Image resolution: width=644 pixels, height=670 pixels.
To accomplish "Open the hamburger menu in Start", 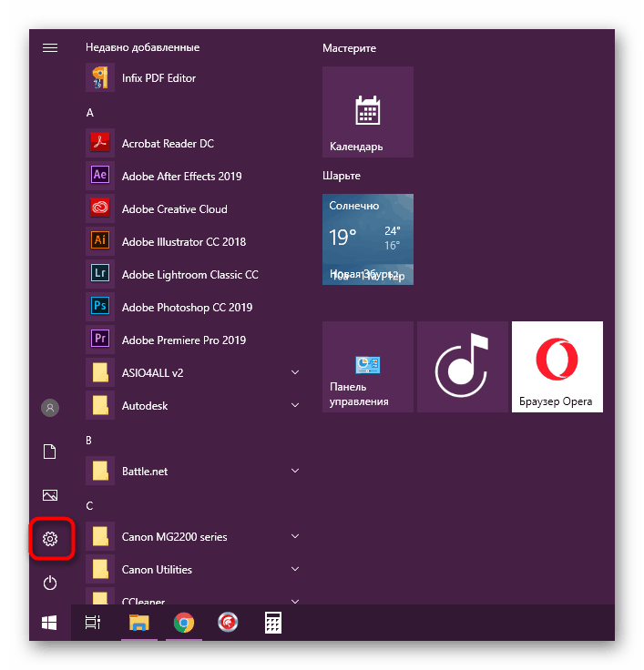I will 50,48.
